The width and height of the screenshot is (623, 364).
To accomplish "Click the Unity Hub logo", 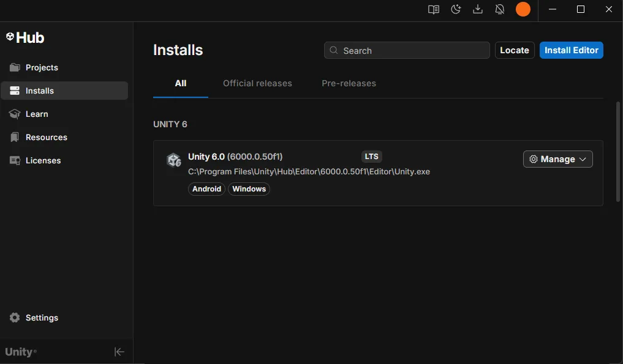I will (25, 37).
